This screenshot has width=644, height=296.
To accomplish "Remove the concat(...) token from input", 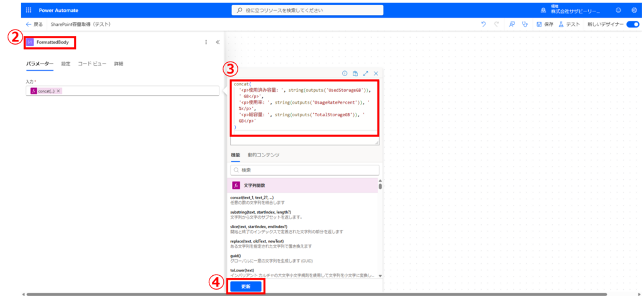I will (x=58, y=91).
